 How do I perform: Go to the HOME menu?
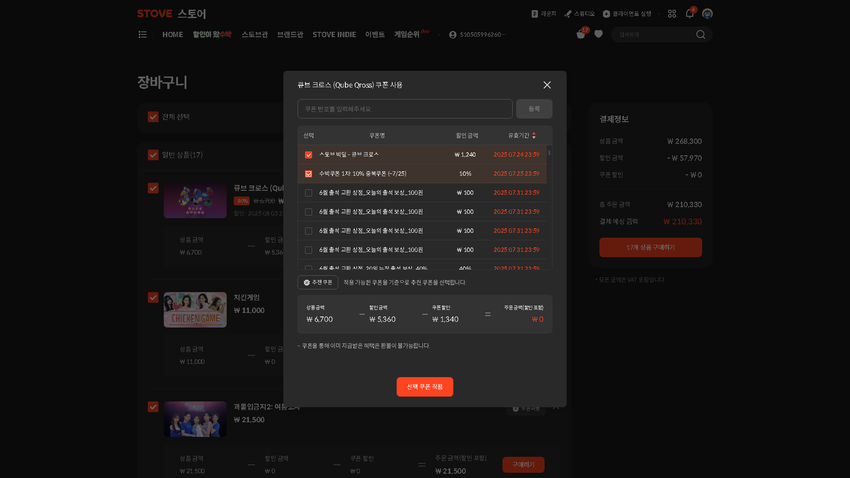[x=172, y=35]
